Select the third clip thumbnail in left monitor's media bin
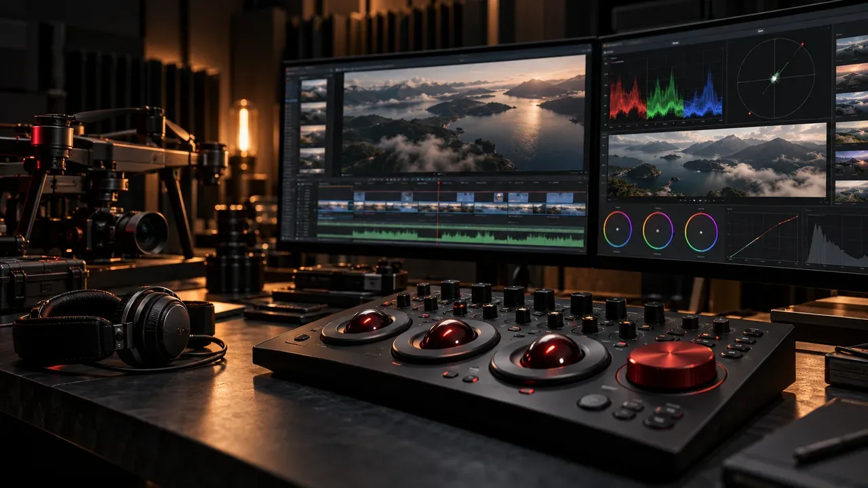The image size is (868, 488). click(313, 135)
